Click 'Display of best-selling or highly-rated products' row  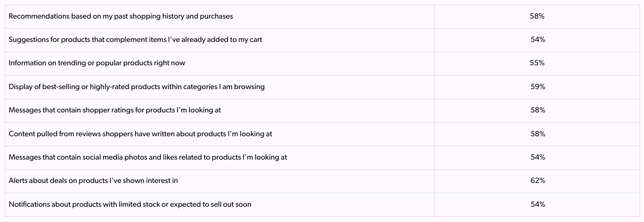click(x=322, y=87)
